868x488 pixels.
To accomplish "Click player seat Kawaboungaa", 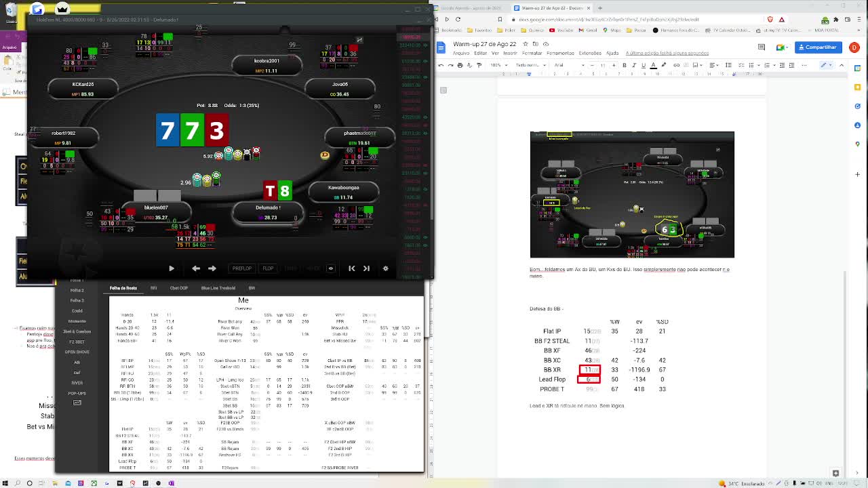I will 343,192.
